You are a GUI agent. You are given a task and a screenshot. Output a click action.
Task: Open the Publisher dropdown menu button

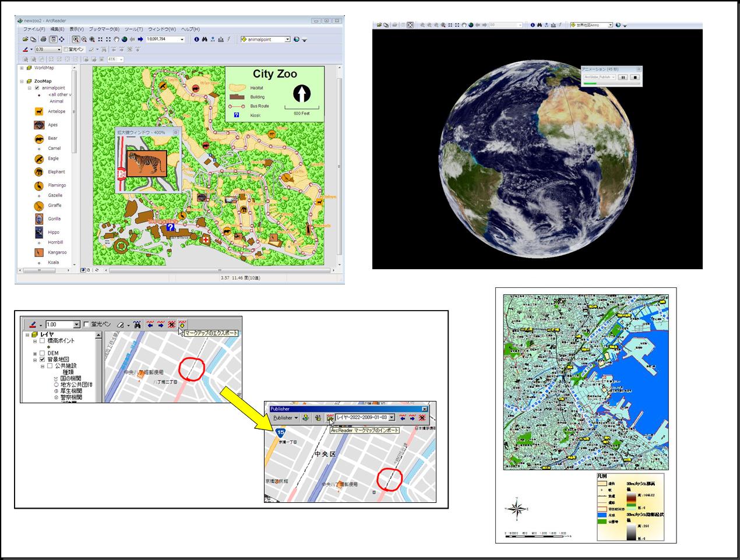pyautogui.click(x=286, y=418)
